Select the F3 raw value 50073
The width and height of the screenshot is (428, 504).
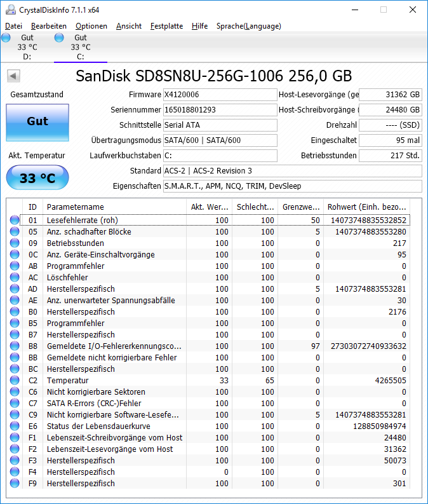click(x=395, y=461)
